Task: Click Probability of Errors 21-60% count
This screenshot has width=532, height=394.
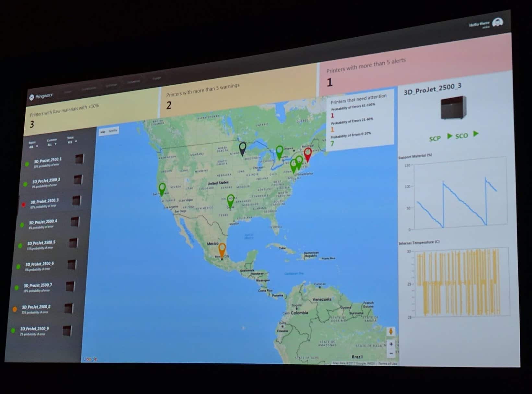Action: [332, 129]
